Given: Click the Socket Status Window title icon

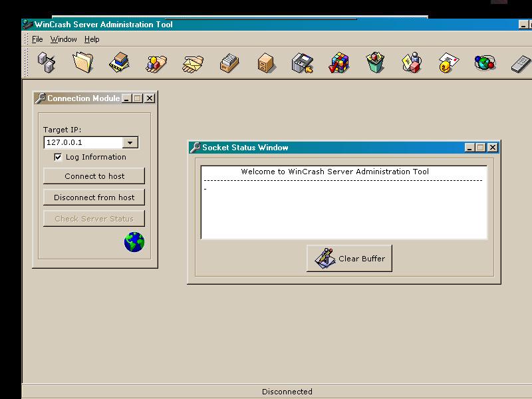Looking at the screenshot, I should point(195,147).
